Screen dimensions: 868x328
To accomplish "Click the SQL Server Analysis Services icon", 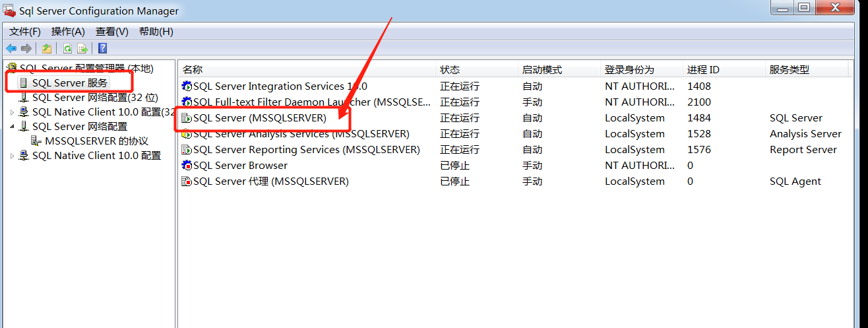I will pos(187,134).
